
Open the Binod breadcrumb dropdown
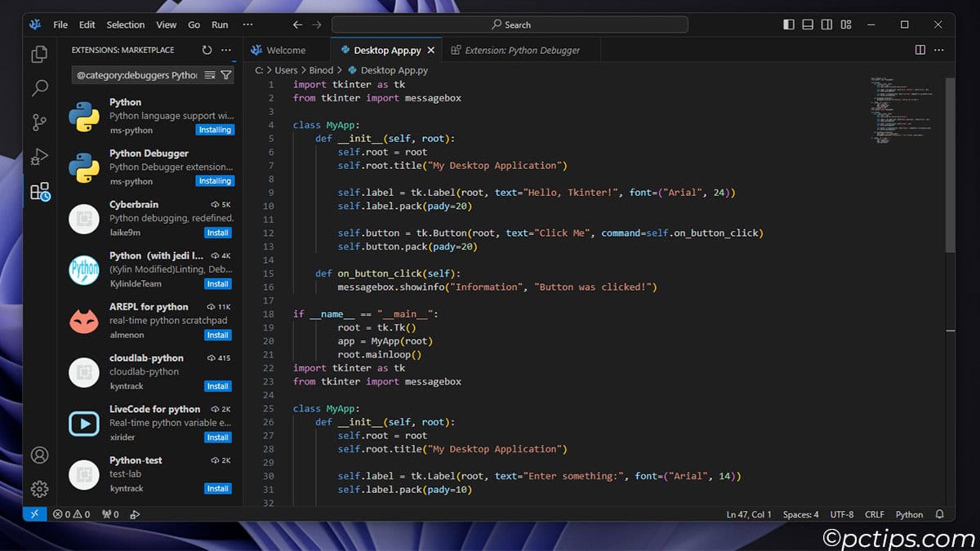[x=322, y=70]
